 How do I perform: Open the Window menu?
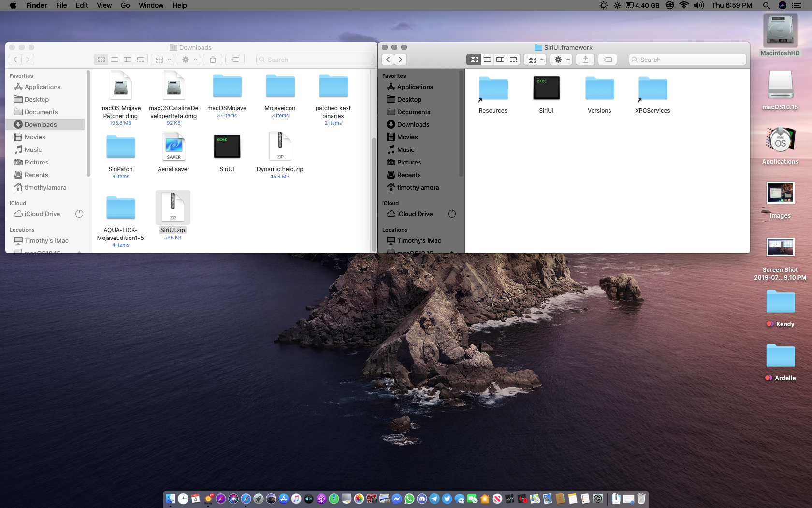click(x=151, y=5)
